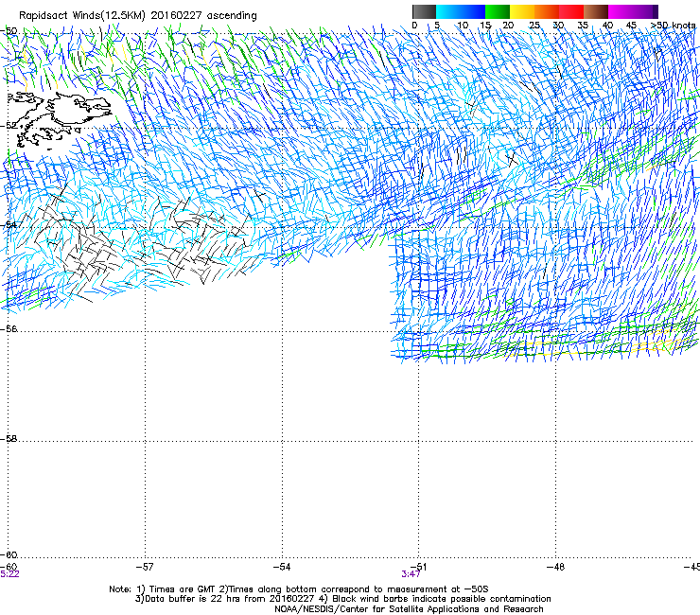Click the 30-35 knots red color swatch
Image resolution: width=700 pixels, height=615 pixels.
tap(571, 11)
